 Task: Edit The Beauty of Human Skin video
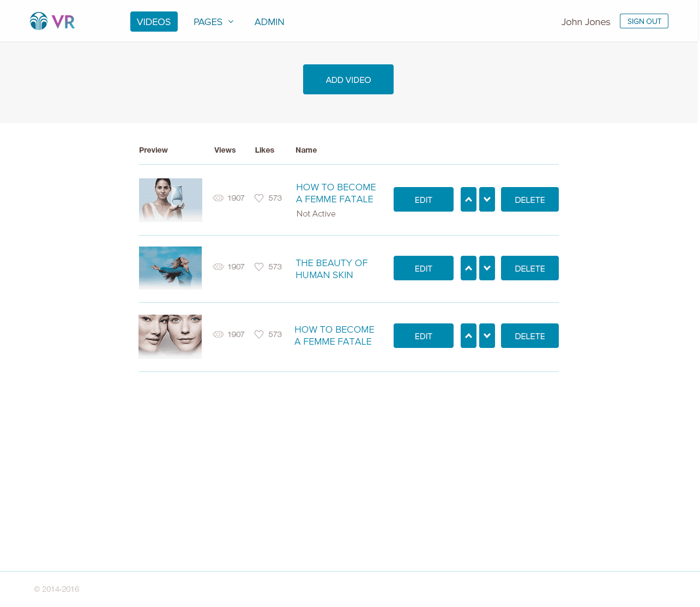(423, 268)
